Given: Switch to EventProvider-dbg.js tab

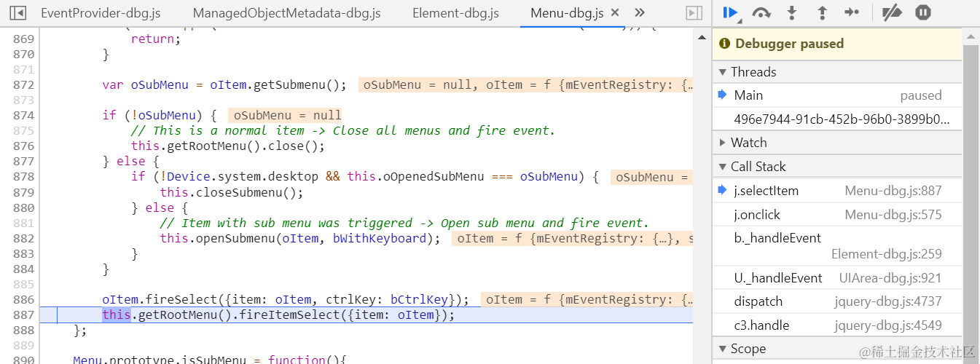Looking at the screenshot, I should tap(101, 13).
